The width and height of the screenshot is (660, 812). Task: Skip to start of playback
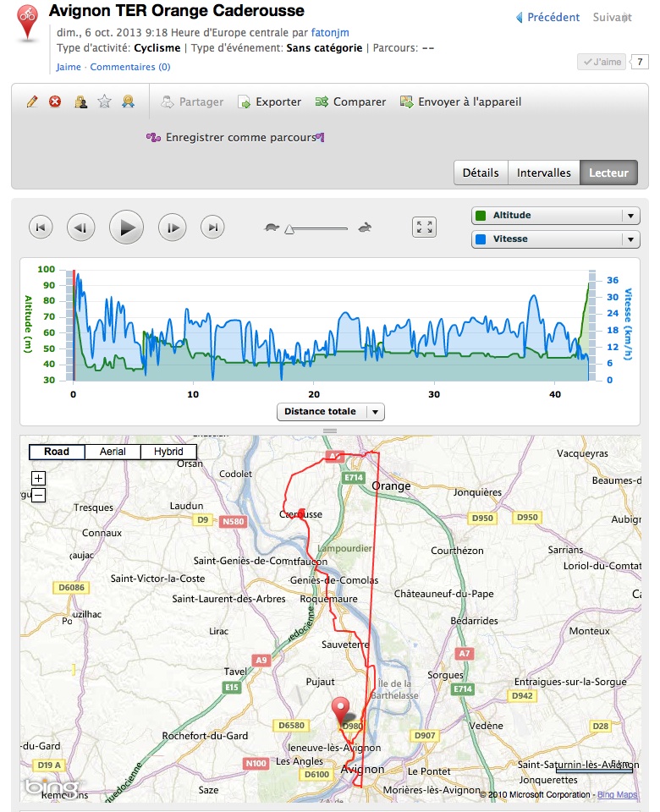[x=41, y=228]
